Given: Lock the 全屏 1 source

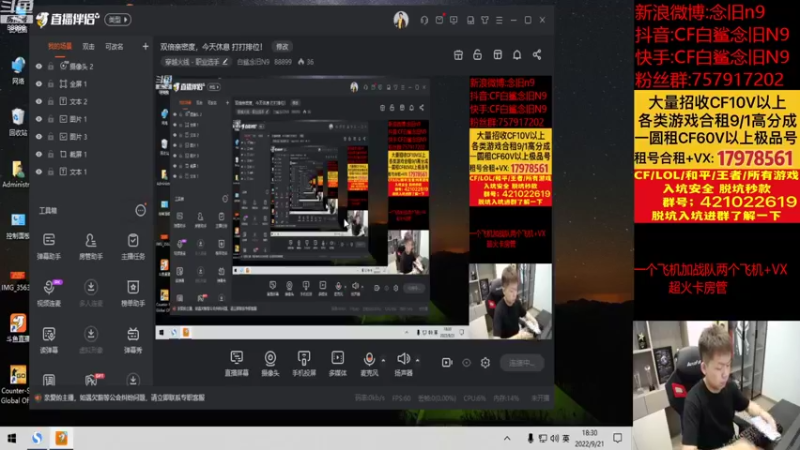Looking at the screenshot, I should (x=51, y=84).
